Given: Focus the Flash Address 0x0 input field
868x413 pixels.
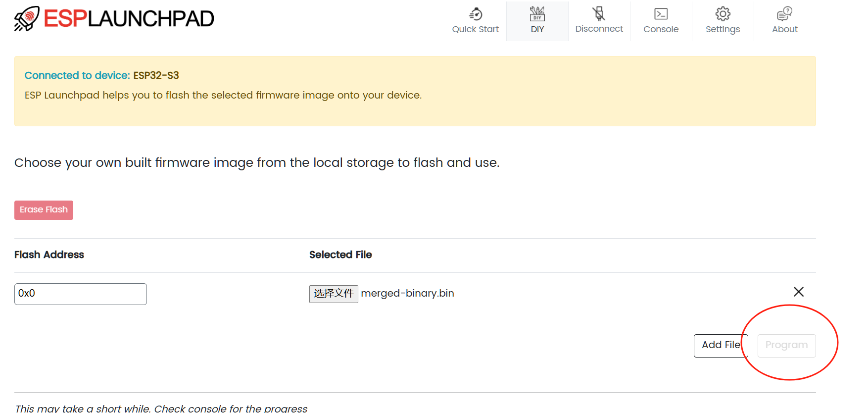Looking at the screenshot, I should coord(81,294).
